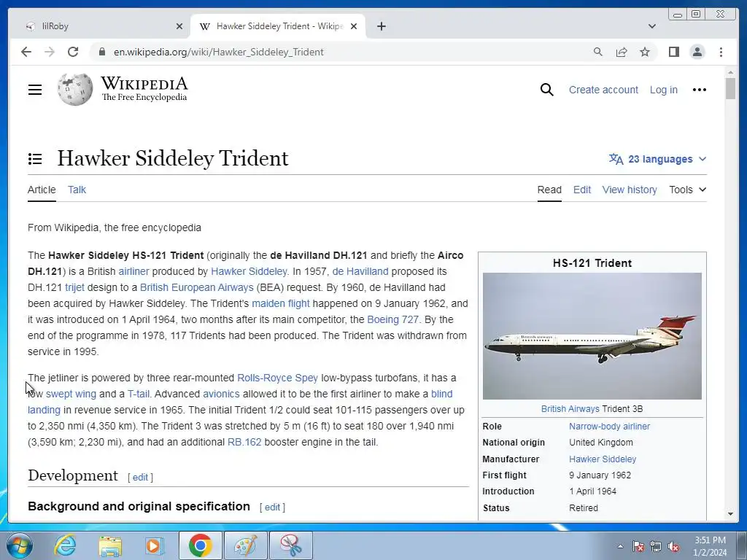Edit the Development section
Screen dimensions: 747x560
(x=140, y=478)
